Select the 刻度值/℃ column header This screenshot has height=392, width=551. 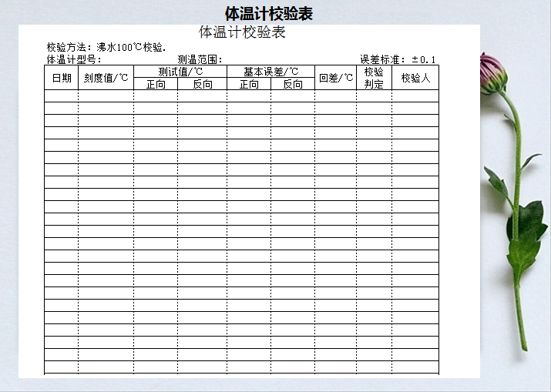[106, 78]
